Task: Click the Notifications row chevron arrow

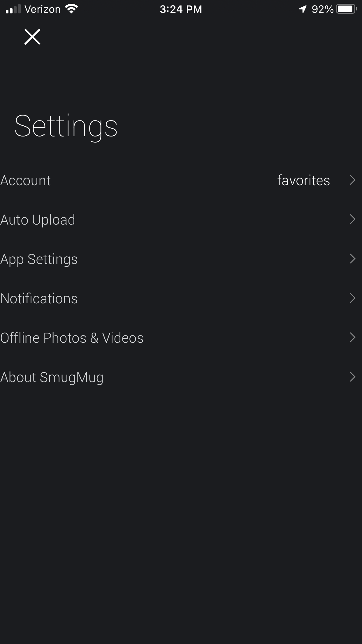Action: [x=352, y=298]
